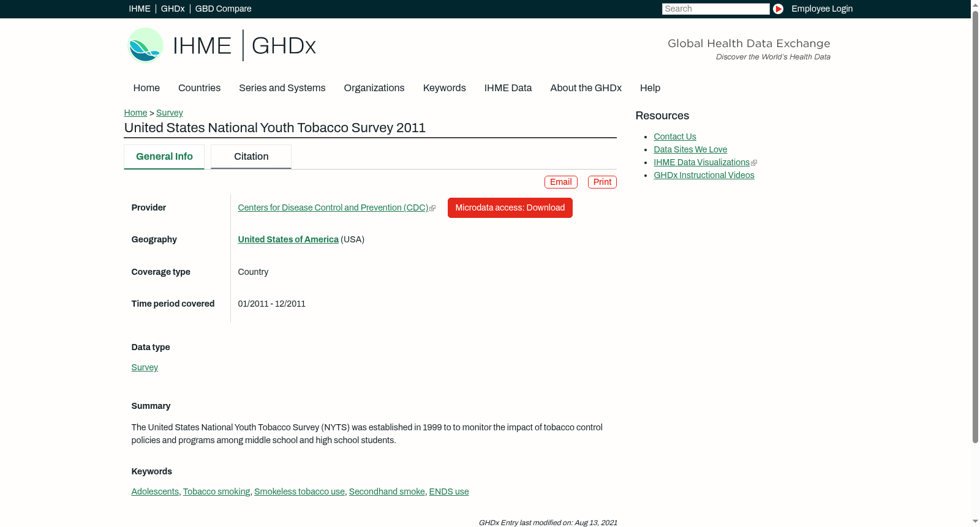
Task: Open the Survey data type link
Action: [x=145, y=367]
